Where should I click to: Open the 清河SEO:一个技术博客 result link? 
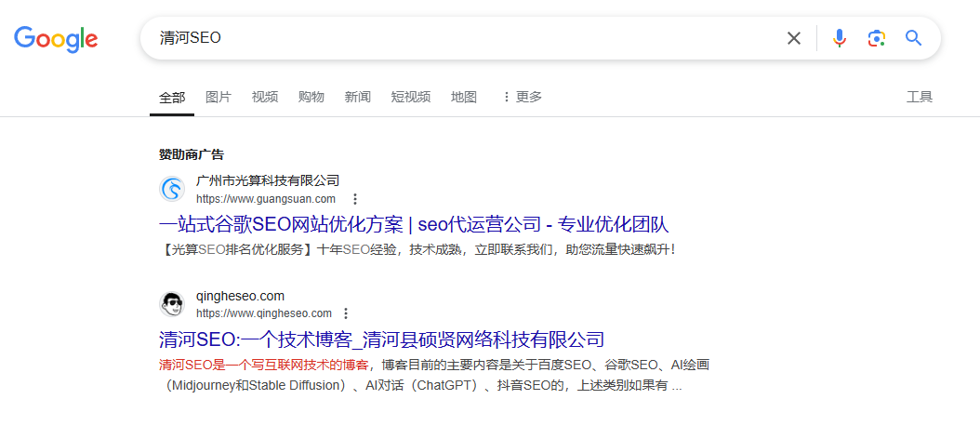[x=382, y=339]
